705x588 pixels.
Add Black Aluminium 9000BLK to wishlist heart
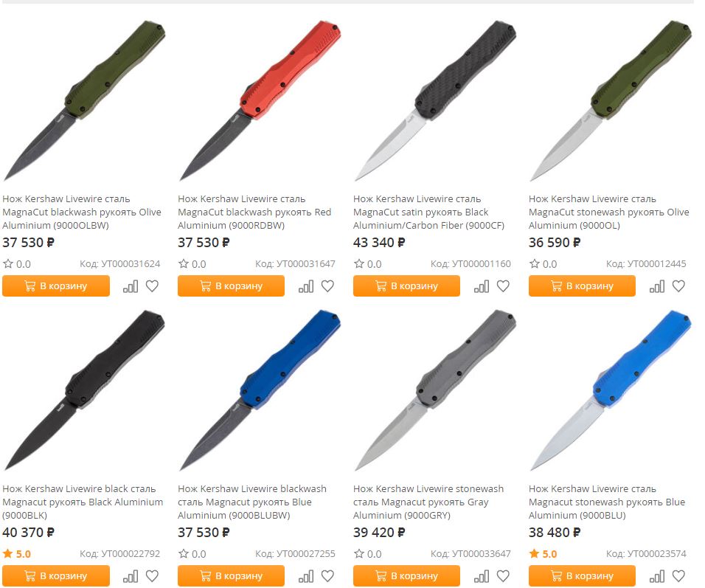pyautogui.click(x=152, y=576)
